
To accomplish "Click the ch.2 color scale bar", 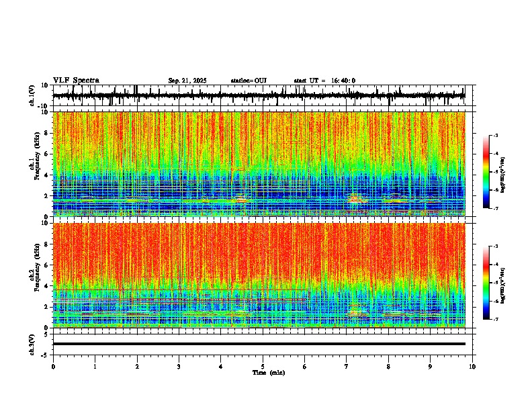I will [486, 283].
